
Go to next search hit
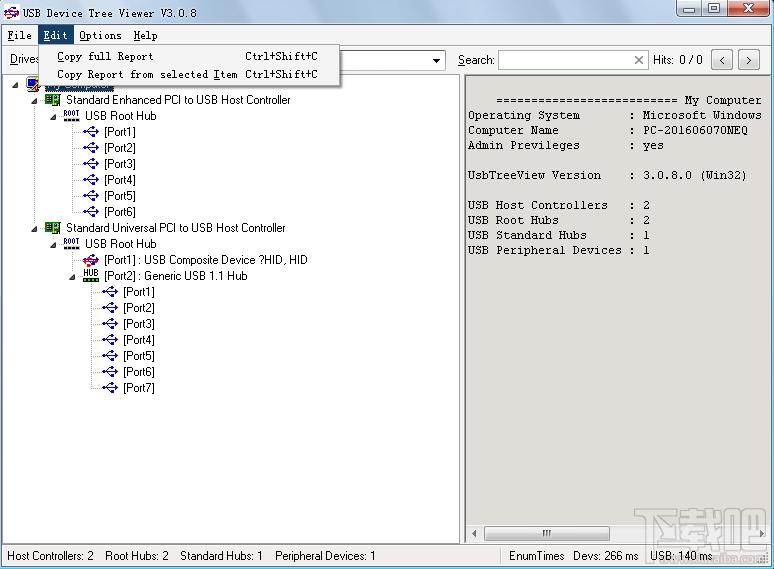click(748, 60)
